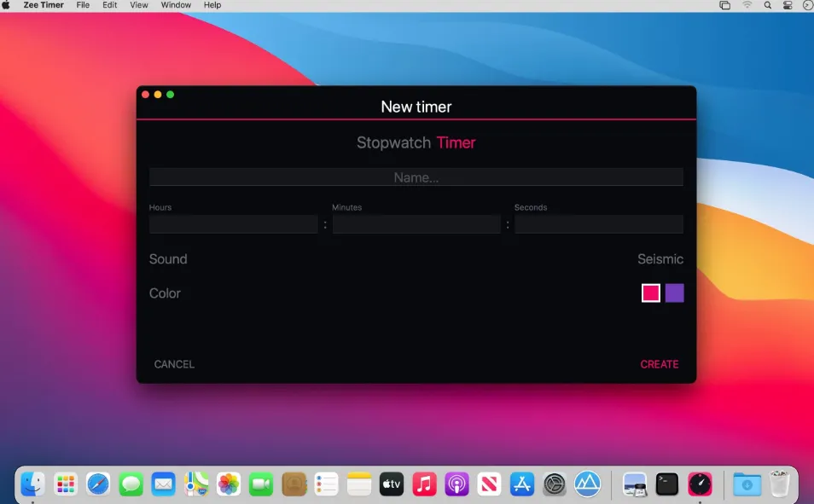Focus the Hours input field
The width and height of the screenshot is (814, 504).
[x=233, y=224]
